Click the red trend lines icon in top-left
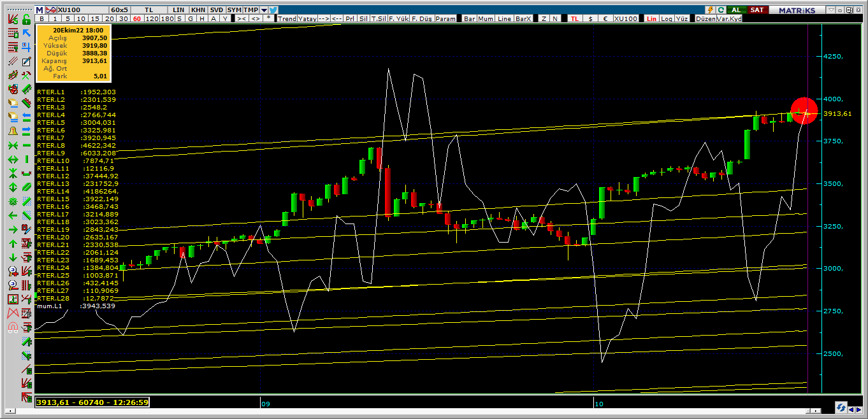 13,20
